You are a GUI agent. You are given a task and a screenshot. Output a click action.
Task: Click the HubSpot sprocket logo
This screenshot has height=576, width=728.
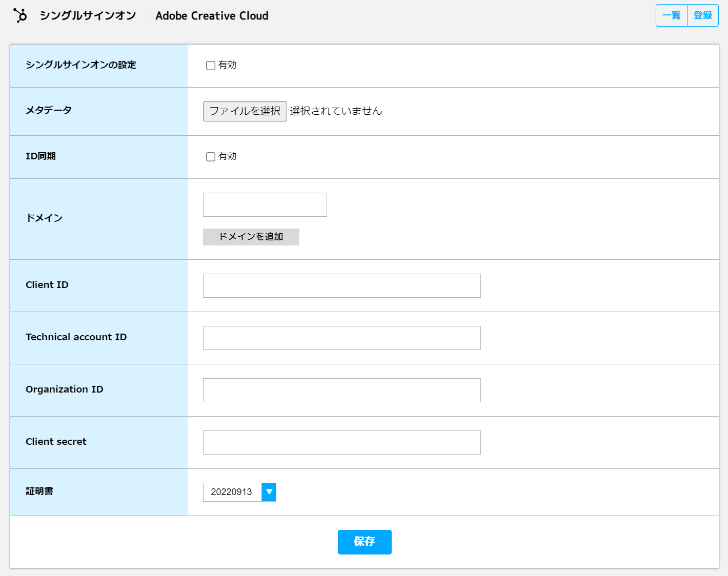[x=20, y=14]
